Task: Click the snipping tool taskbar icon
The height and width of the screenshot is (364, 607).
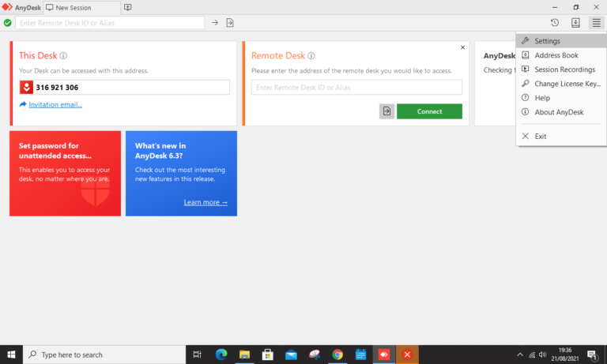Action: (x=314, y=355)
